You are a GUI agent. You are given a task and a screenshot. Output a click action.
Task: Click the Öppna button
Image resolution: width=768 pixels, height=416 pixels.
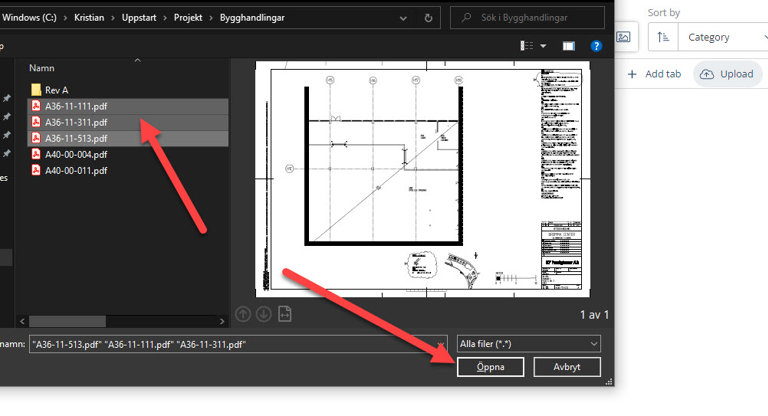tap(489, 367)
